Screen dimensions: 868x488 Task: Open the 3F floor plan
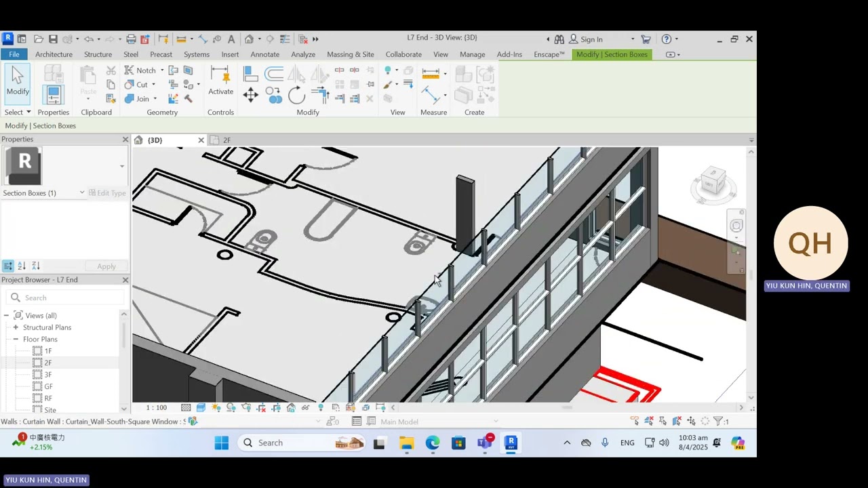(48, 375)
